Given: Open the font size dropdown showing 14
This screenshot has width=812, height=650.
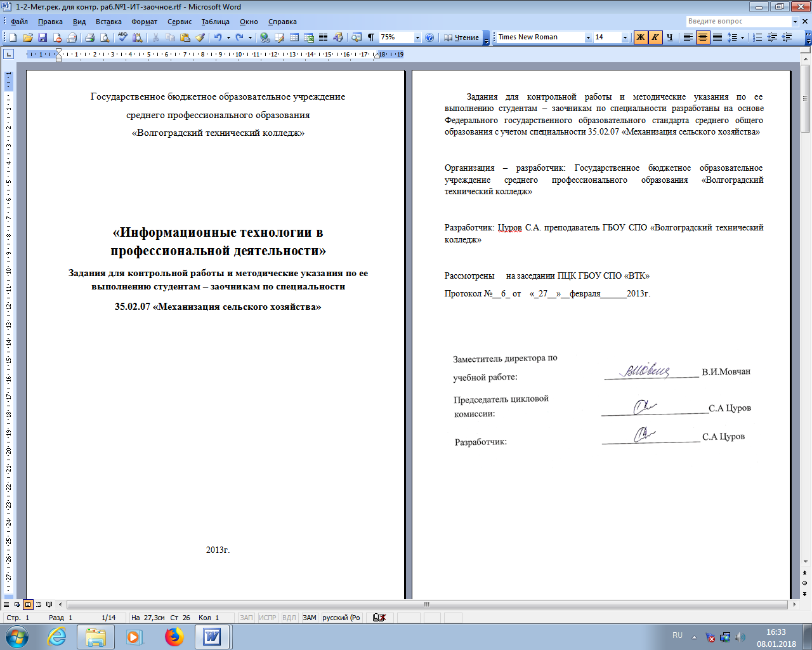Looking at the screenshot, I should pyautogui.click(x=625, y=37).
